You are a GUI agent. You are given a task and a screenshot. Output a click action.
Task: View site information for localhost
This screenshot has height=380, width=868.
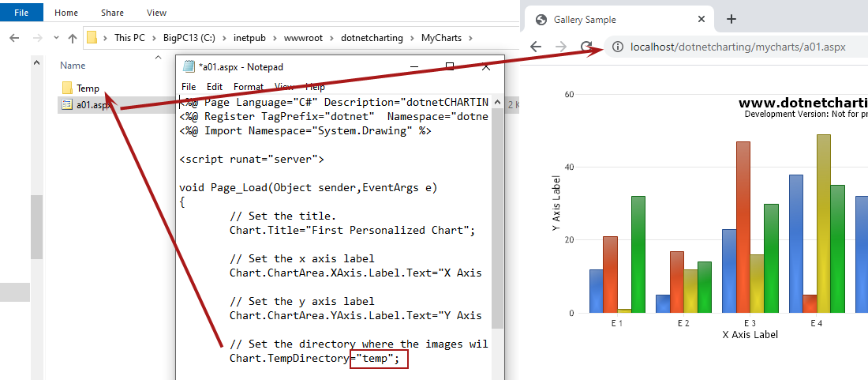coord(617,47)
